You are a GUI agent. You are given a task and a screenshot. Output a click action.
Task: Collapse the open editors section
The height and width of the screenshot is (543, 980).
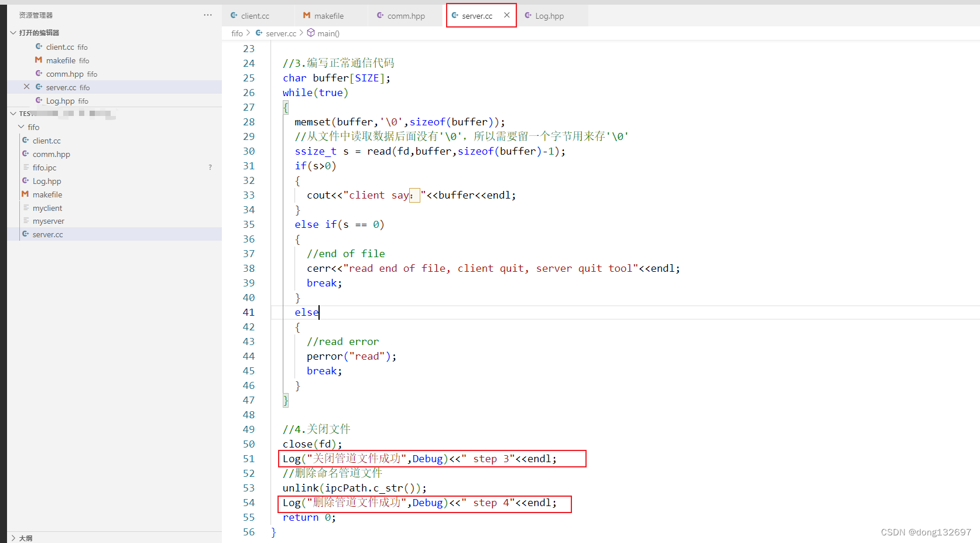pyautogui.click(x=13, y=33)
